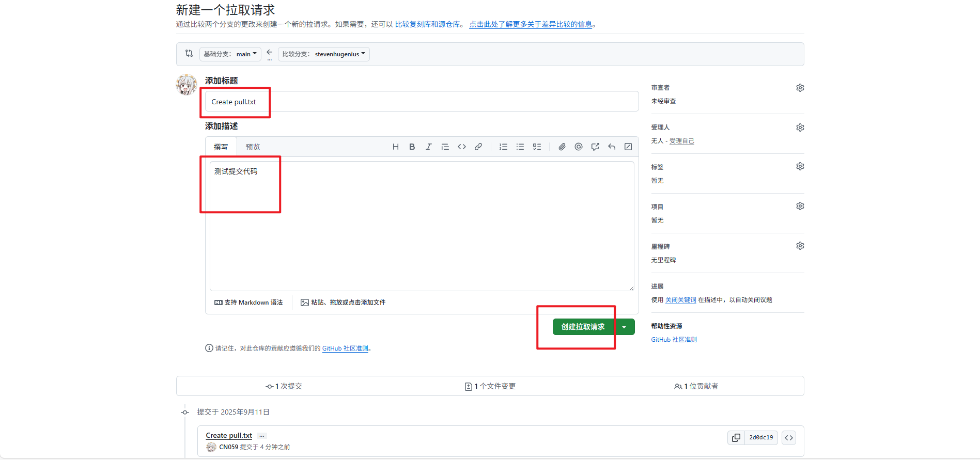Open the compare branch stevenhugenius dropdown
980x460 pixels.
[323, 54]
